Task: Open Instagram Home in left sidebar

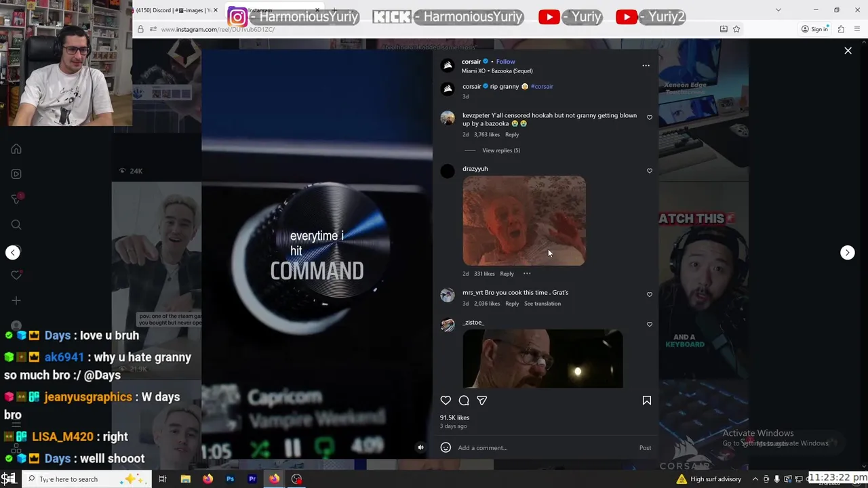Action: point(16,149)
